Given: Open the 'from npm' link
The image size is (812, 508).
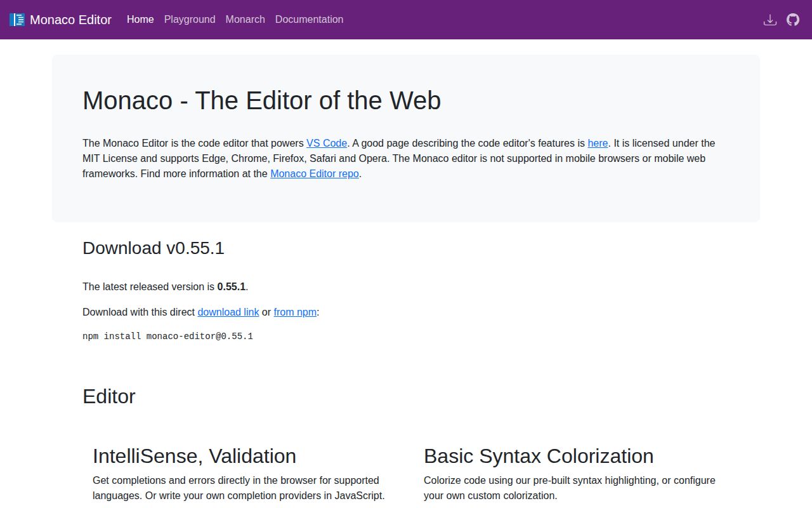Looking at the screenshot, I should [295, 312].
